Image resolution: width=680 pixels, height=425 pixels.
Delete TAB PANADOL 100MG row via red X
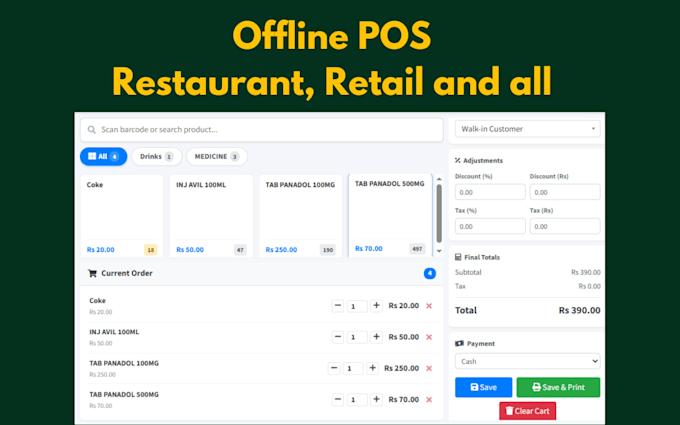pos(429,369)
